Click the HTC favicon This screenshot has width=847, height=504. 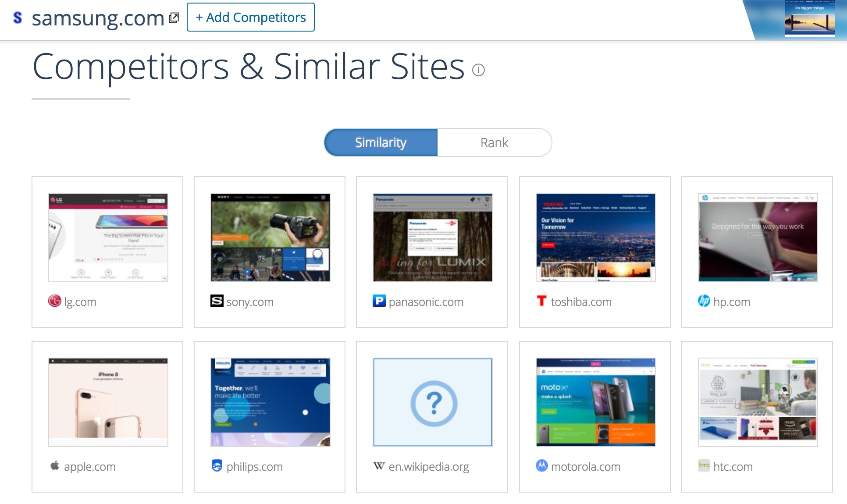704,465
